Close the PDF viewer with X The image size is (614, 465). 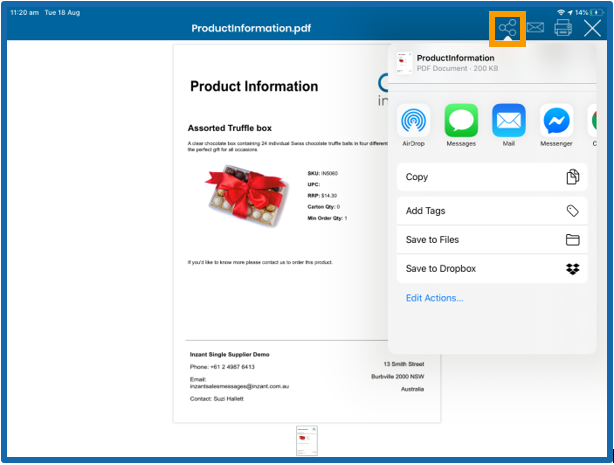(x=592, y=28)
